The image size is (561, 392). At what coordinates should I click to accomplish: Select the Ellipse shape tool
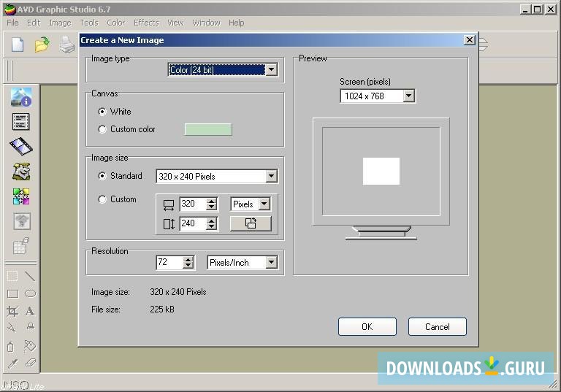point(31,293)
